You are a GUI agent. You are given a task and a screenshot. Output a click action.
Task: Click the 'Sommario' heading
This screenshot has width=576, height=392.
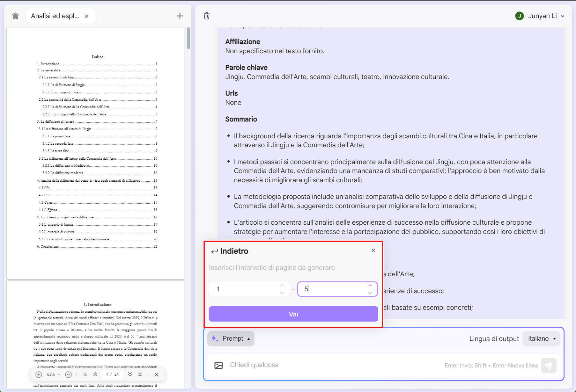pos(241,119)
